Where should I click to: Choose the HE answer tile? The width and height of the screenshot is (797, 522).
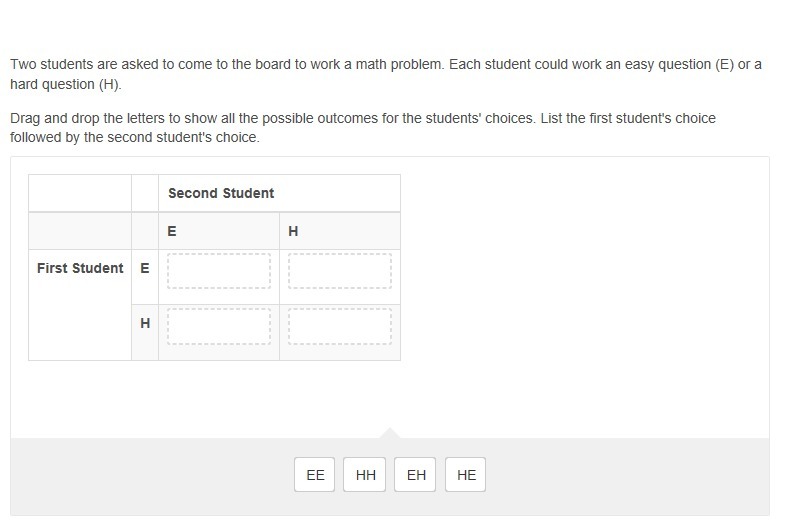pos(466,475)
